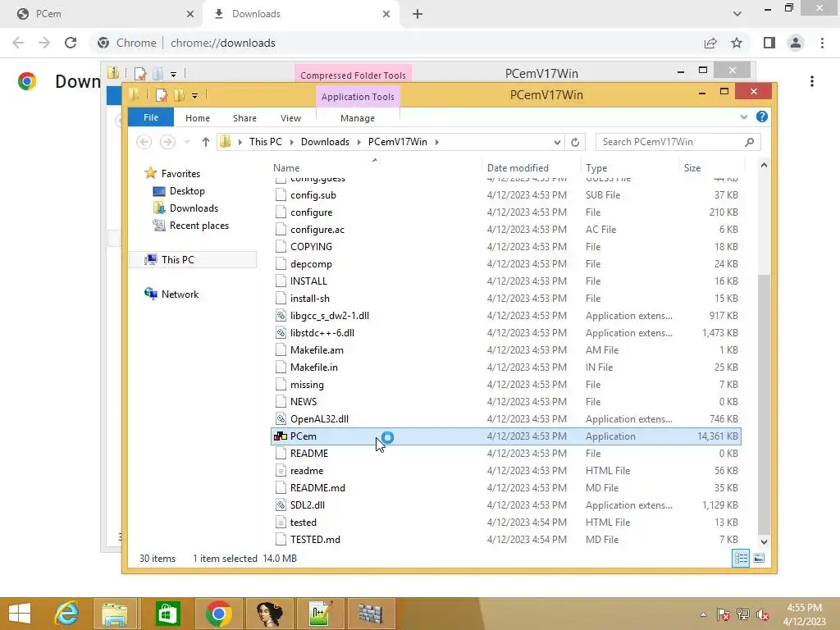This screenshot has height=630, width=840.
Task: Expand the arrow after This PC in breadcrumb
Action: [x=292, y=142]
